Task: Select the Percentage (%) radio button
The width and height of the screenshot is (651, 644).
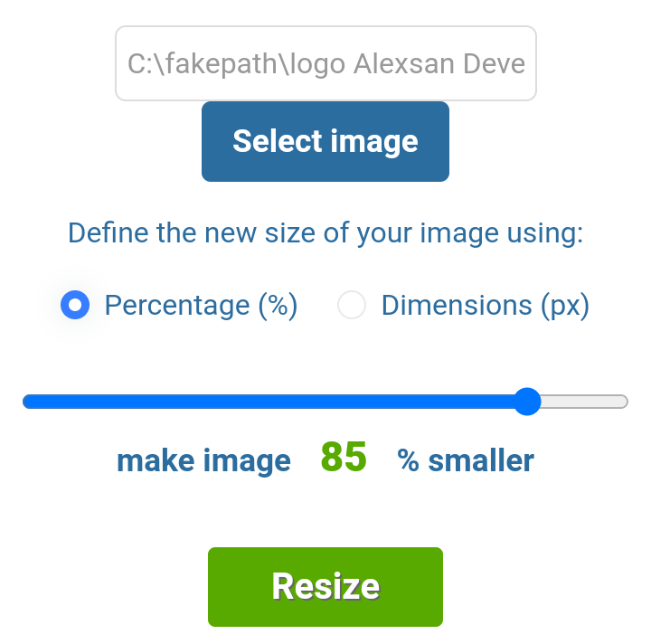Action: point(75,305)
